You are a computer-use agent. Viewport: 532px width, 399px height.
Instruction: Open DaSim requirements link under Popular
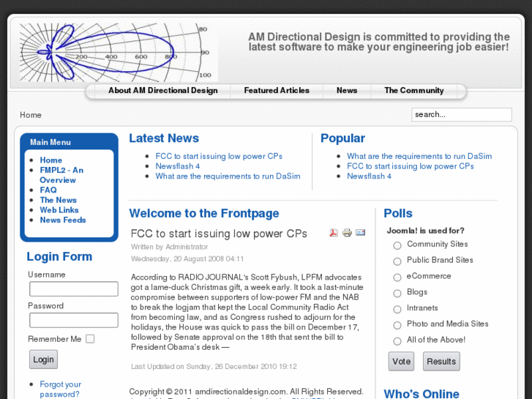click(419, 156)
